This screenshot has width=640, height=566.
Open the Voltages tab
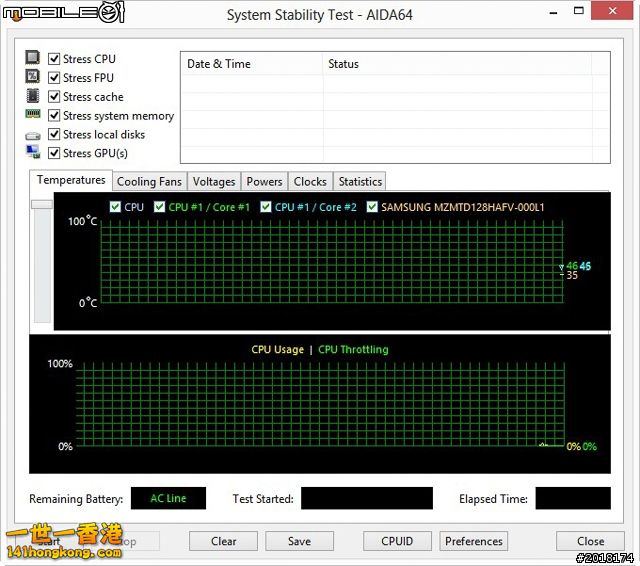(214, 182)
